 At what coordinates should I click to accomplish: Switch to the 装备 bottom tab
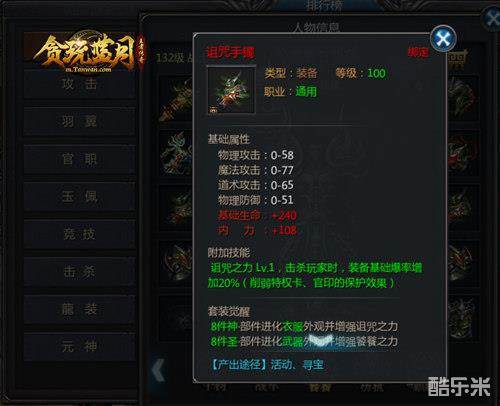click(320, 388)
